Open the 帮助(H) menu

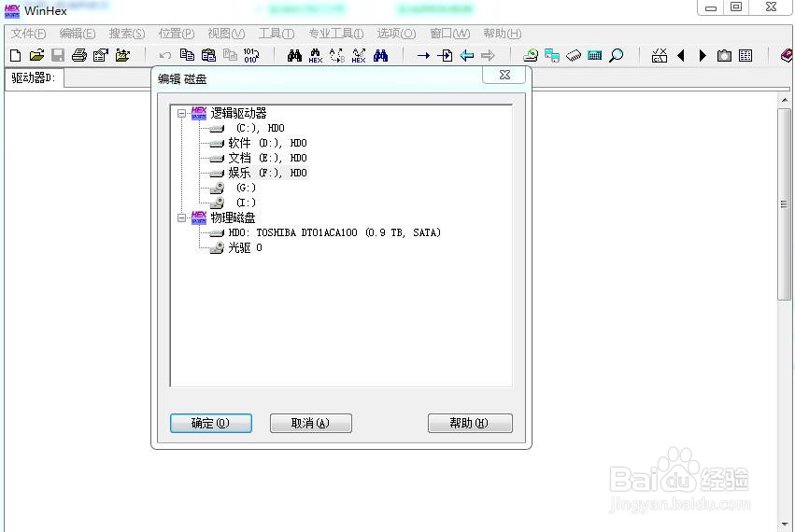(x=502, y=34)
